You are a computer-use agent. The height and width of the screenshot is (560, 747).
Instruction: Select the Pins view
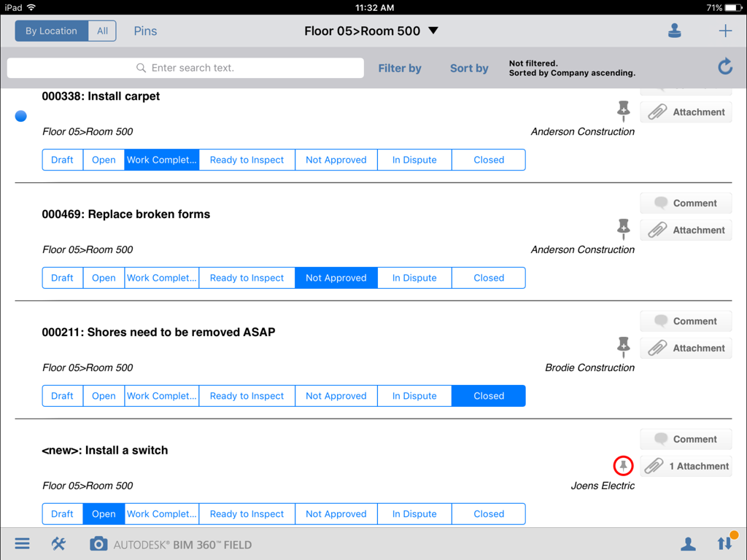point(145,31)
